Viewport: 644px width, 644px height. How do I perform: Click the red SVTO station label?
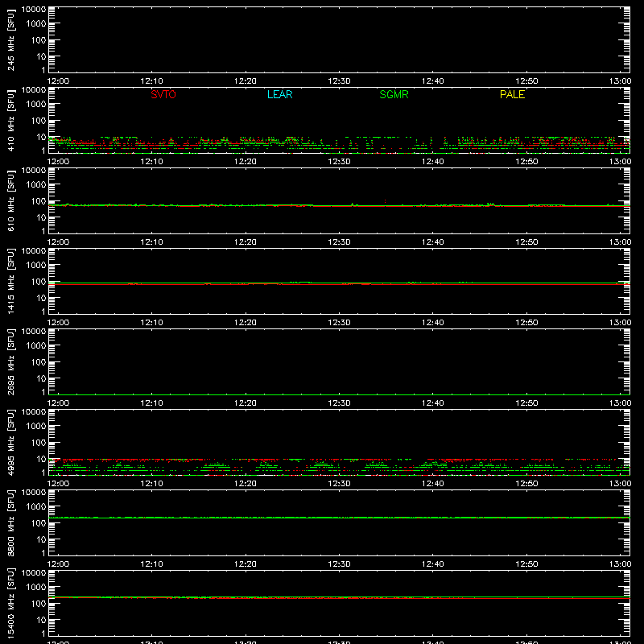[x=163, y=94]
